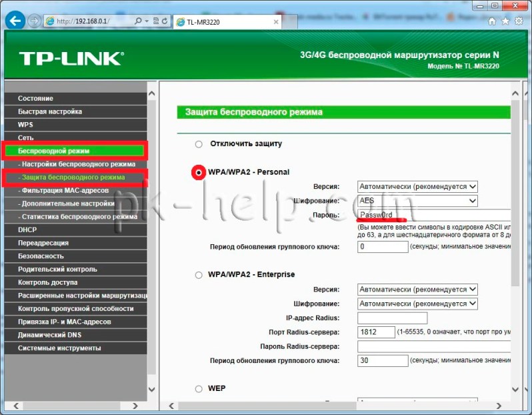Click main panel scroll up arrow
The width and height of the screenshot is (532, 415).
tap(515, 93)
